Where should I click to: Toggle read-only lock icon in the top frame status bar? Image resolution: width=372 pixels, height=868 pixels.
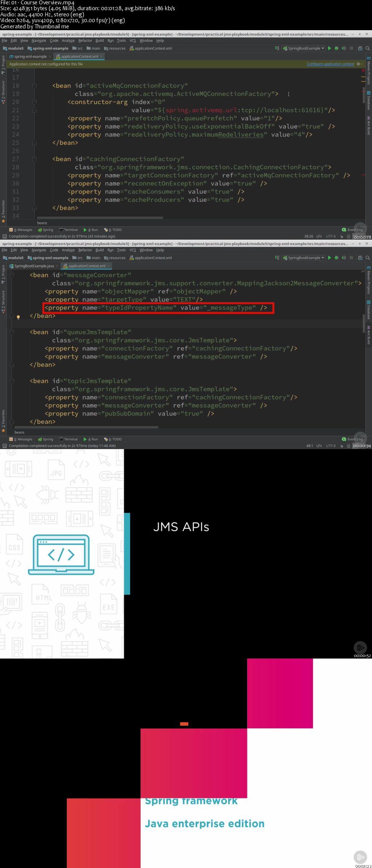[x=341, y=236]
